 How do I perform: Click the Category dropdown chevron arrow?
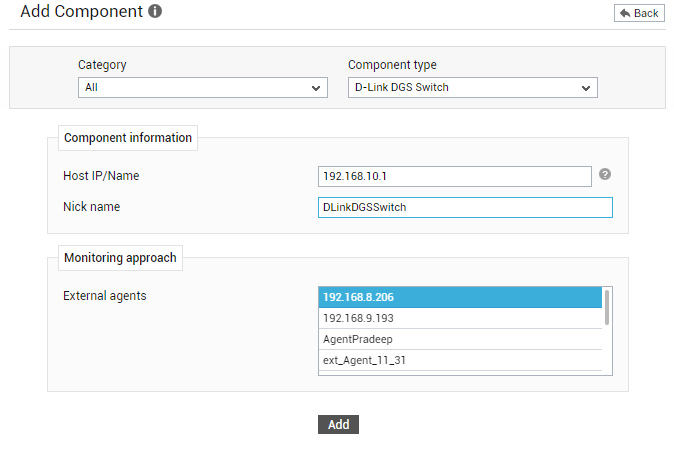(316, 89)
